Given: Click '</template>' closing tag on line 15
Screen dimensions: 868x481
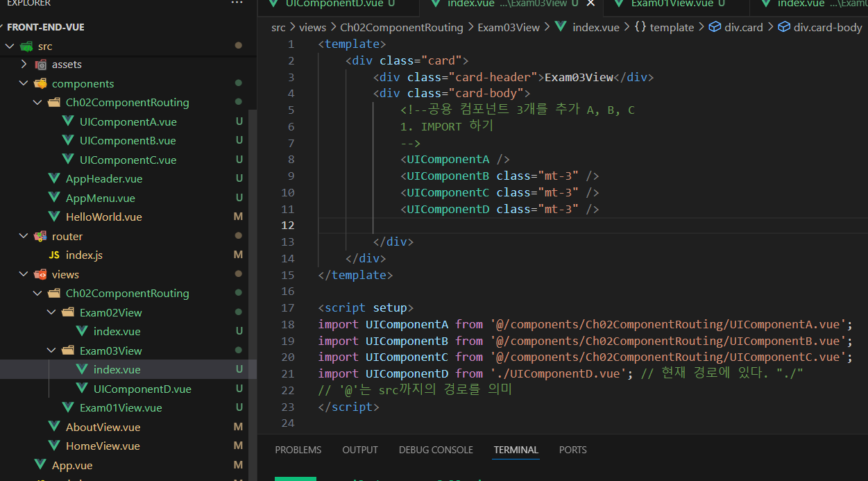Looking at the screenshot, I should [x=355, y=275].
